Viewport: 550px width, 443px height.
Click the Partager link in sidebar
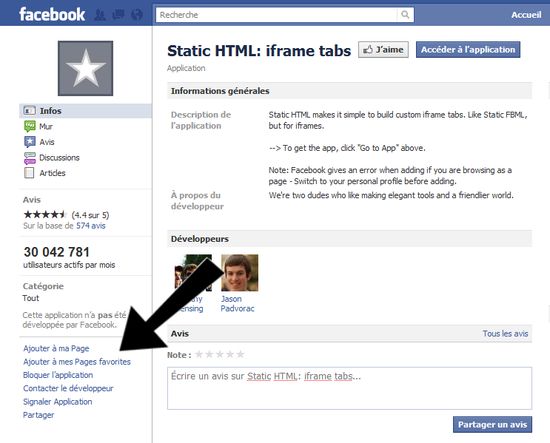[39, 415]
